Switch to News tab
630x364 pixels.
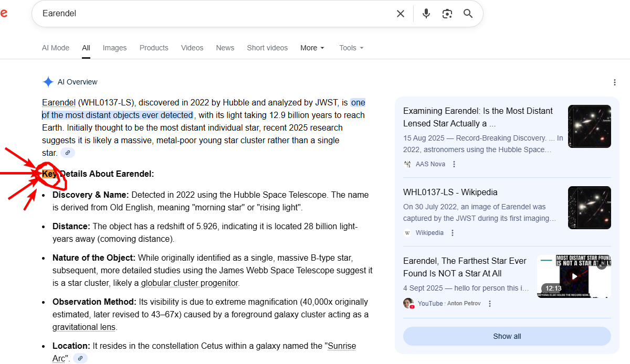225,48
